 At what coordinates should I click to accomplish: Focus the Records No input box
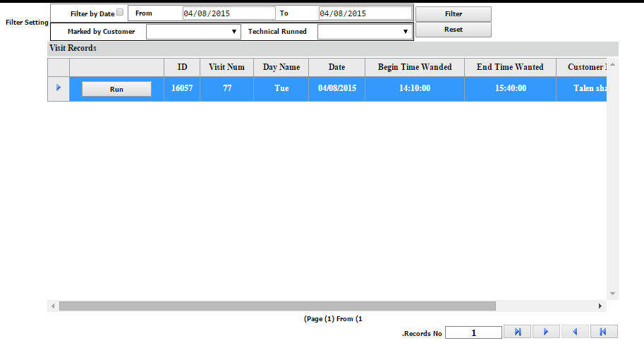[x=473, y=332]
